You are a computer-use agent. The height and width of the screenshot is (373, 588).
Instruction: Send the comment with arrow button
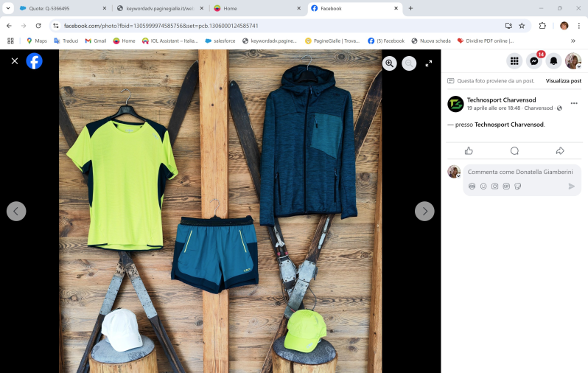[x=571, y=186]
